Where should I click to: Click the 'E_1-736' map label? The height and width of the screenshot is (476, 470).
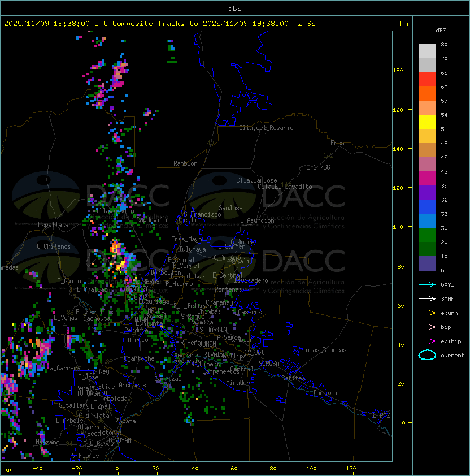[x=318, y=167]
